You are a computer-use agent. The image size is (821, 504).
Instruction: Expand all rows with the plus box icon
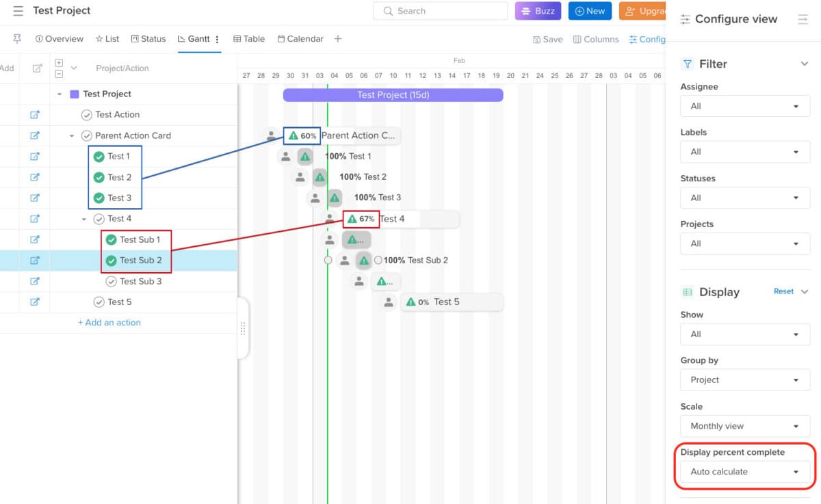pos(59,63)
